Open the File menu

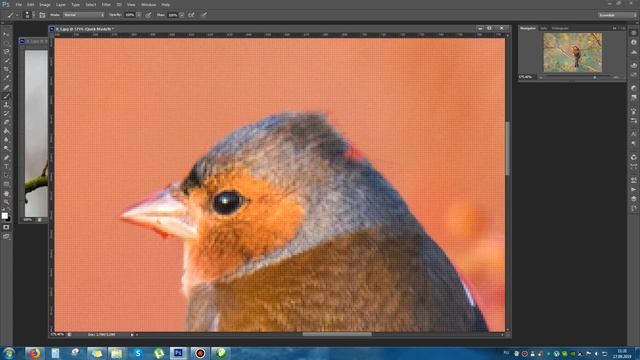click(x=18, y=4)
